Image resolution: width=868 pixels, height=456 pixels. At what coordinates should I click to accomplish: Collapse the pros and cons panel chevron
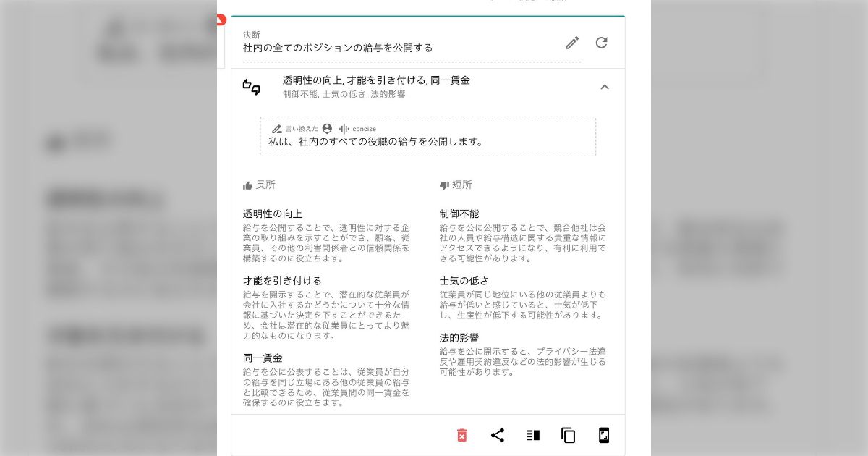605,87
